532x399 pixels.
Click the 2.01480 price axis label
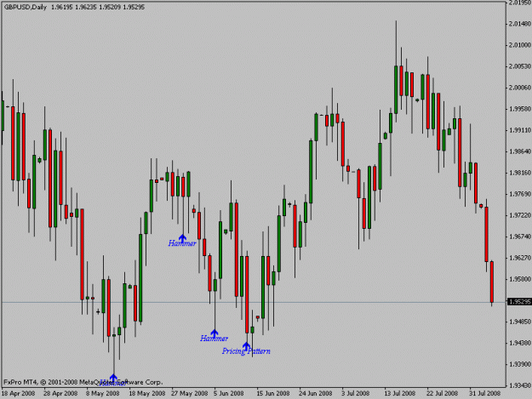pos(519,24)
